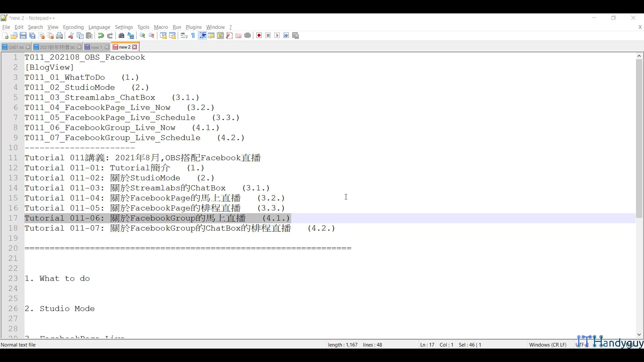Screen dimensions: 644x362
Task: Expand the Language menu
Action: click(x=99, y=27)
